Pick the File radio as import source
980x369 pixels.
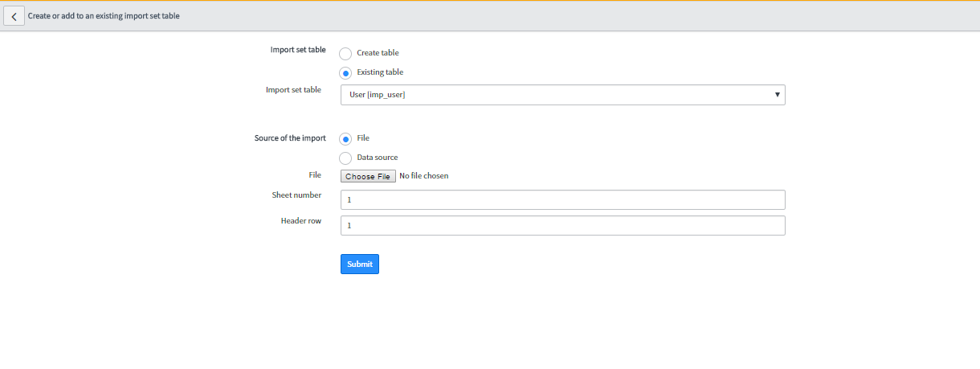point(345,139)
